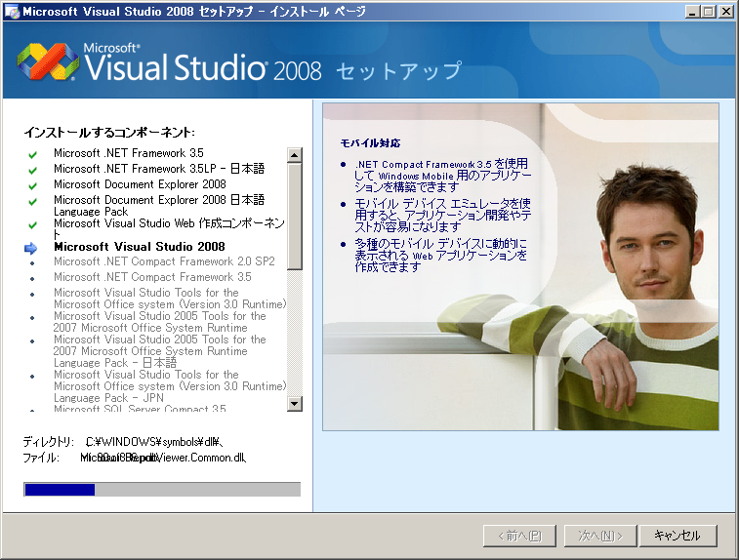Click the キャンセル (Cancel) button
Viewport: 739px width, 560px height.
(x=678, y=536)
